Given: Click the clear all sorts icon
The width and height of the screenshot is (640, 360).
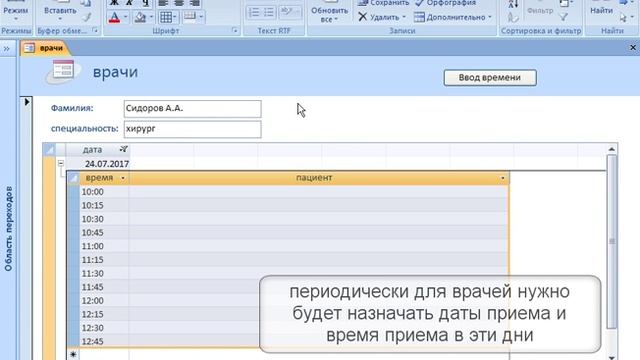Looking at the screenshot, I should [513, 17].
